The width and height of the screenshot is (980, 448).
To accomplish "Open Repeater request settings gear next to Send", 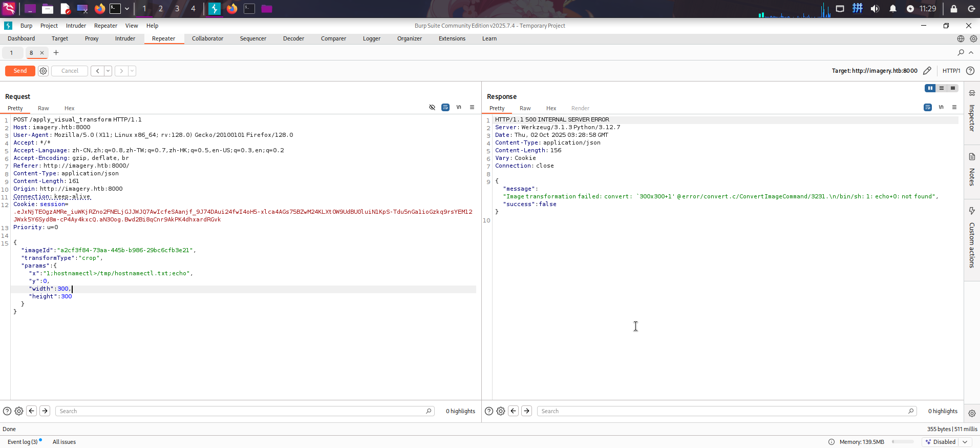I will [x=44, y=71].
